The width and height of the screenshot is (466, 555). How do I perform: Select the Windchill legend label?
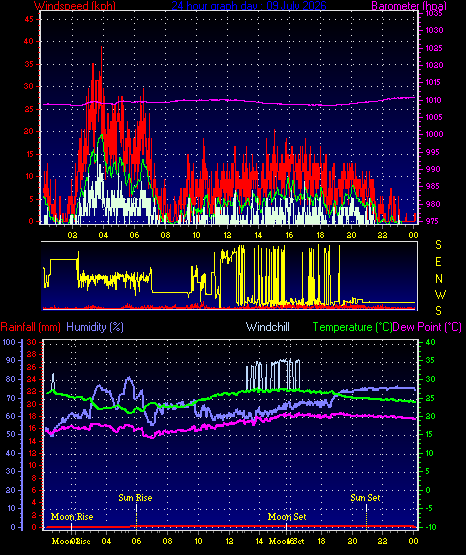point(267,327)
